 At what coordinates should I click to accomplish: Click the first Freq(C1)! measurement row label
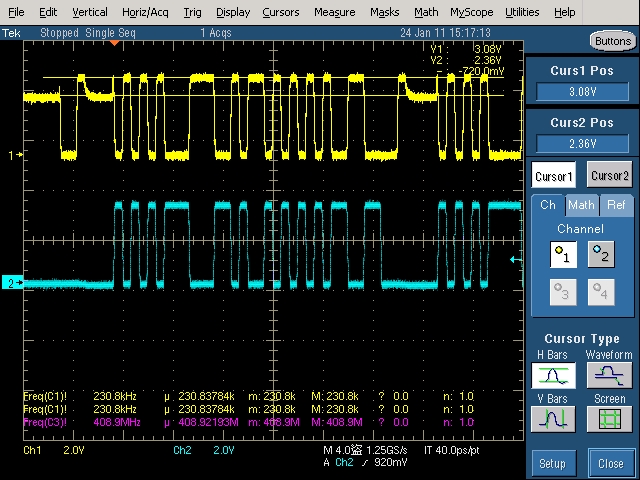(x=45, y=396)
